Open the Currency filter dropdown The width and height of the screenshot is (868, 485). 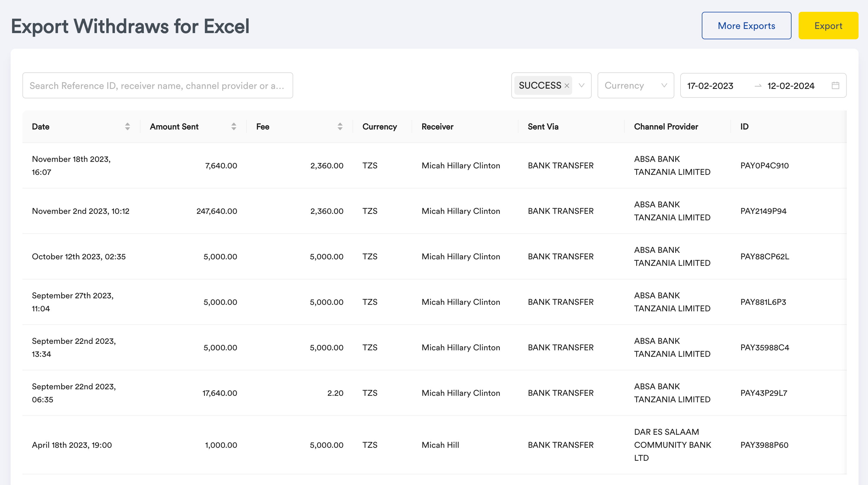point(635,86)
